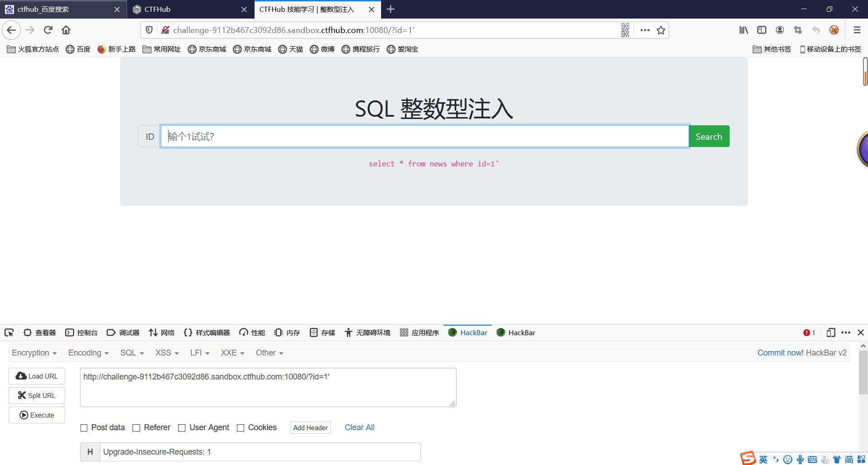Open devtools customize three-dot menu
Image resolution: width=868 pixels, height=465 pixels.
pos(846,333)
